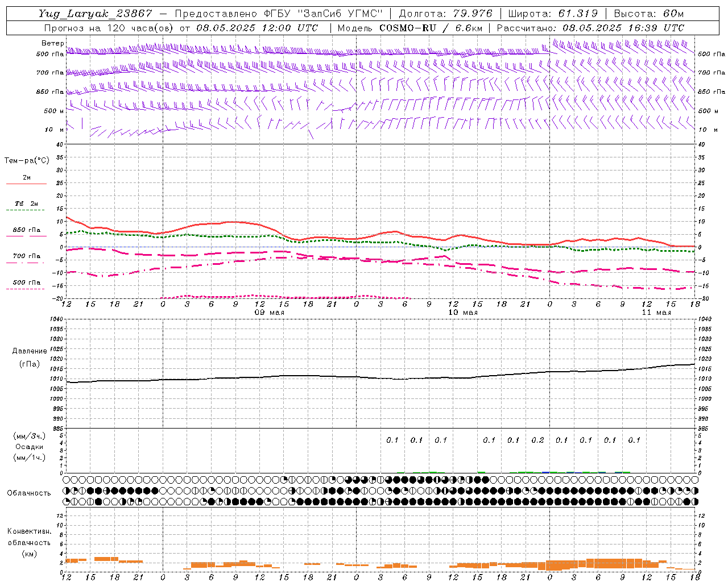Click the "700 гПа" temperature legend label
Screen dimensions: 728x582
pos(27,256)
